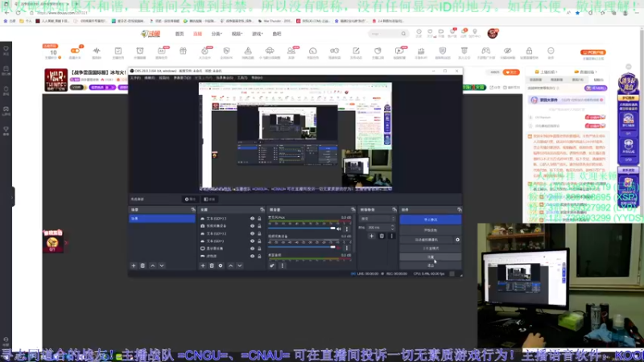Open the 文件(F) menu in OBS
Screen dimensions: 644x362
point(135,77)
